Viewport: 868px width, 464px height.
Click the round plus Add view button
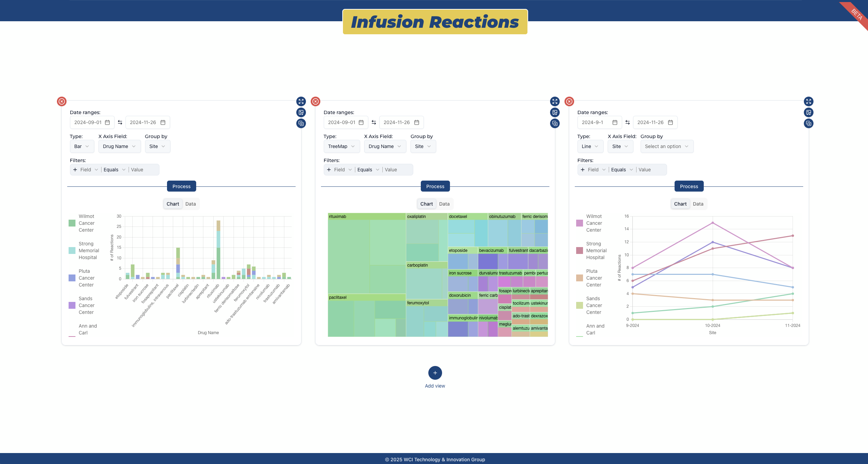click(x=435, y=373)
